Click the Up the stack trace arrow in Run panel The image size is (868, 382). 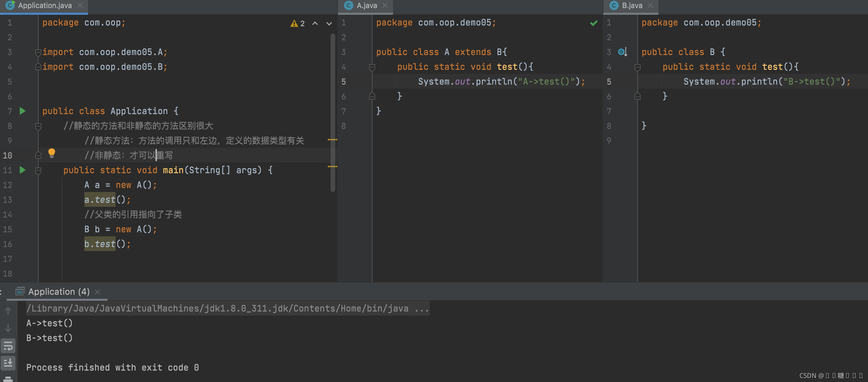(x=8, y=311)
